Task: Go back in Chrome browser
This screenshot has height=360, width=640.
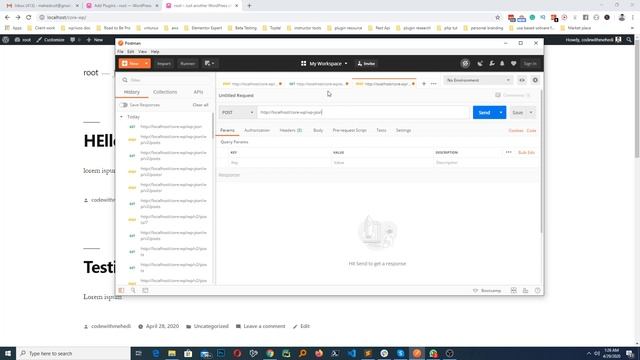Action: click(x=7, y=18)
